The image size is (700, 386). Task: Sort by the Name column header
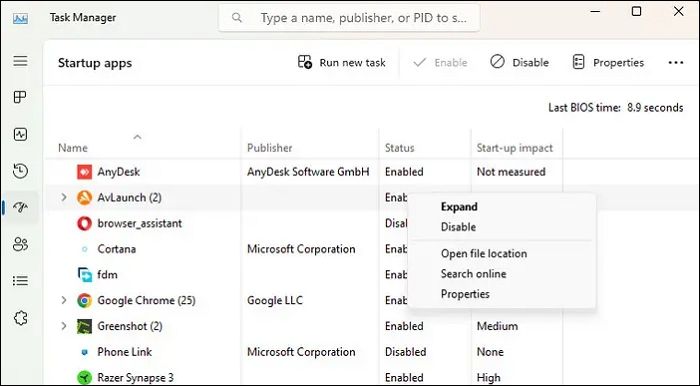pos(73,148)
